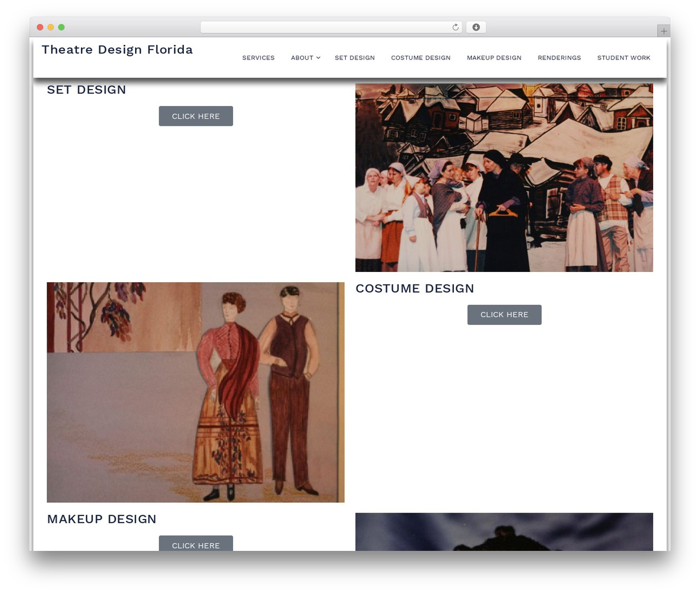The image size is (700, 593).
Task: Open the browser downloads icon
Action: (476, 27)
